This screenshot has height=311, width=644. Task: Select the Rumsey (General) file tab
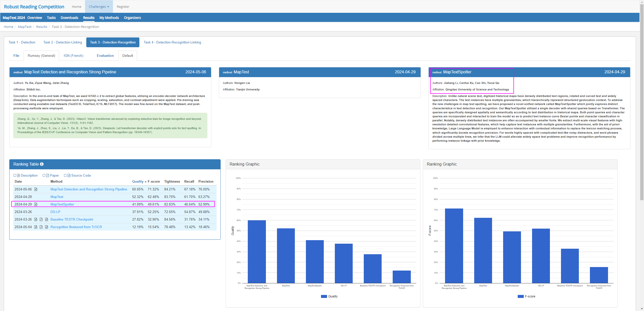[x=42, y=56]
